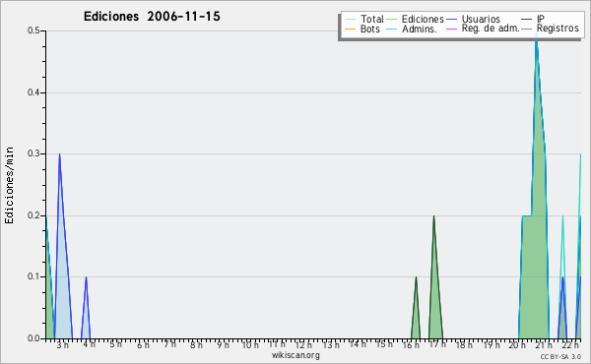Viewport: 591px width, 364px height.
Task: Click the "CC BY-SA 3.0" license text
Action: click(560, 357)
